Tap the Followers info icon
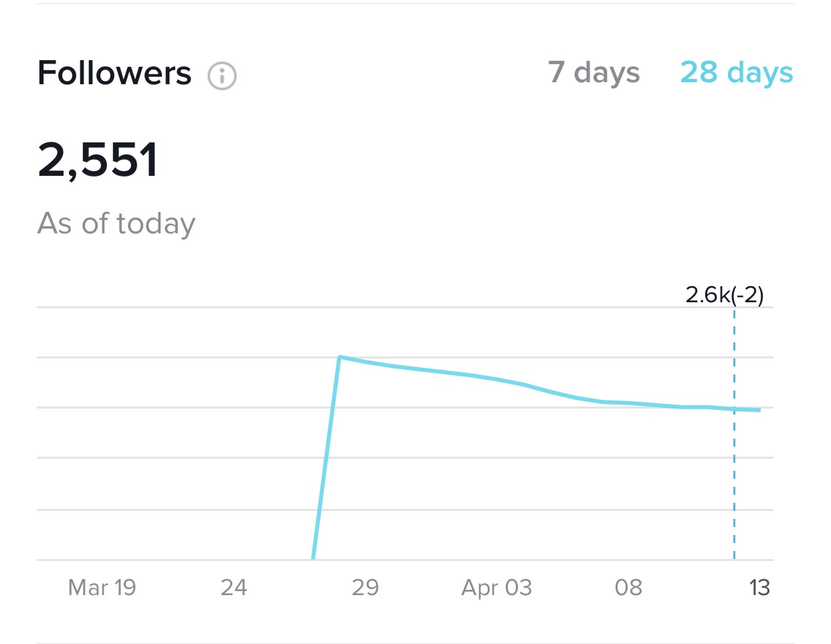This screenshot has height=644, width=831. [x=221, y=76]
